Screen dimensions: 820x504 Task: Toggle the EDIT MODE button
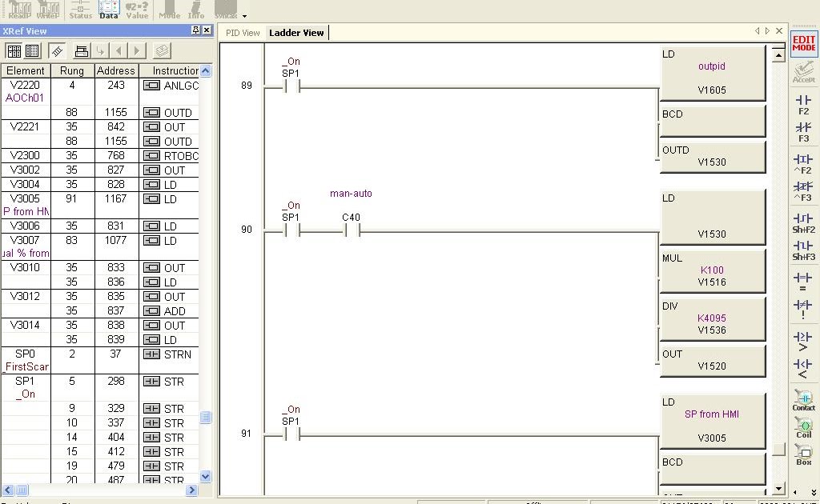pyautogui.click(x=804, y=43)
